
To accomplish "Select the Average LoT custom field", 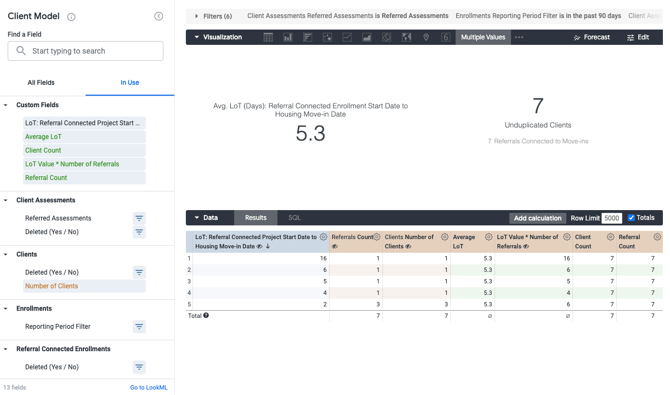I will coord(84,137).
